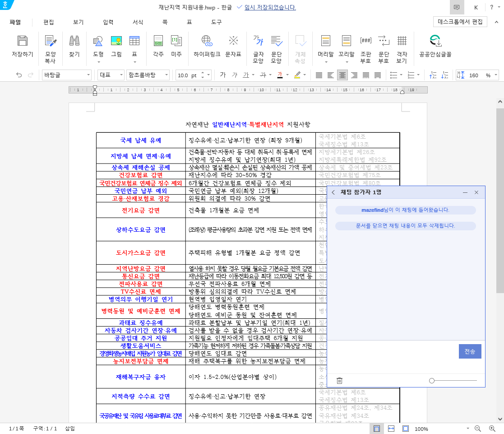The height and width of the screenshot is (434, 504).
Task: Align paragraph right
Action: [354, 75]
